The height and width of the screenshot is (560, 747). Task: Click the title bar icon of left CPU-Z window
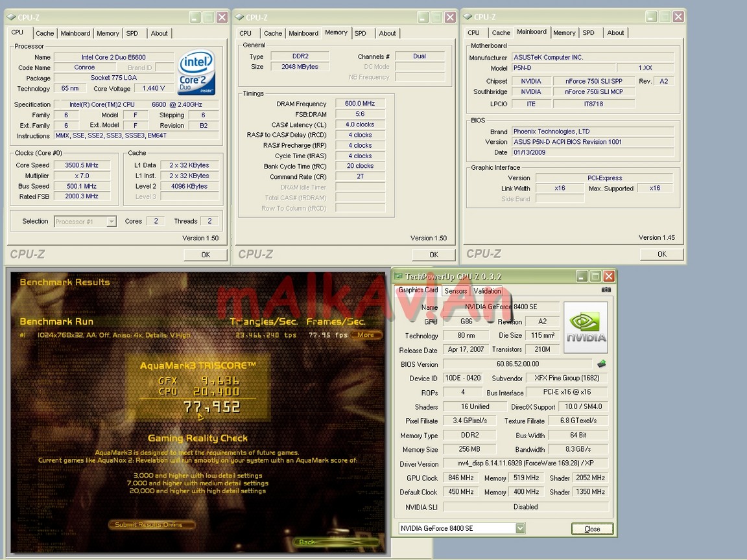(11, 17)
